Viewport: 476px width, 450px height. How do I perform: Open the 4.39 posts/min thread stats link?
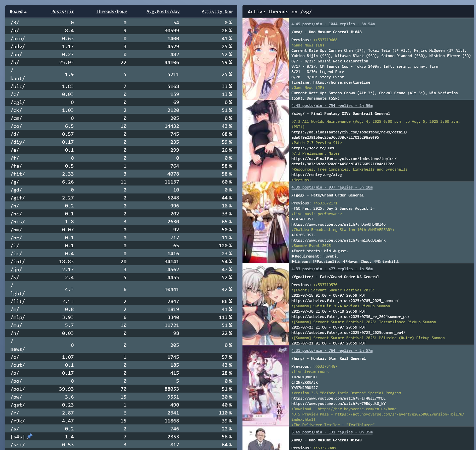(x=332, y=187)
